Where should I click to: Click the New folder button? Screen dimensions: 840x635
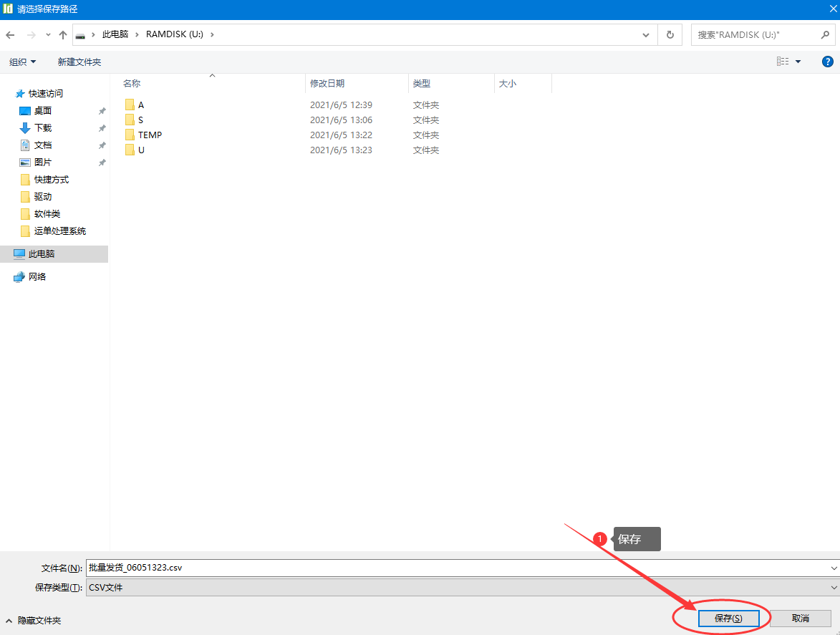click(79, 62)
